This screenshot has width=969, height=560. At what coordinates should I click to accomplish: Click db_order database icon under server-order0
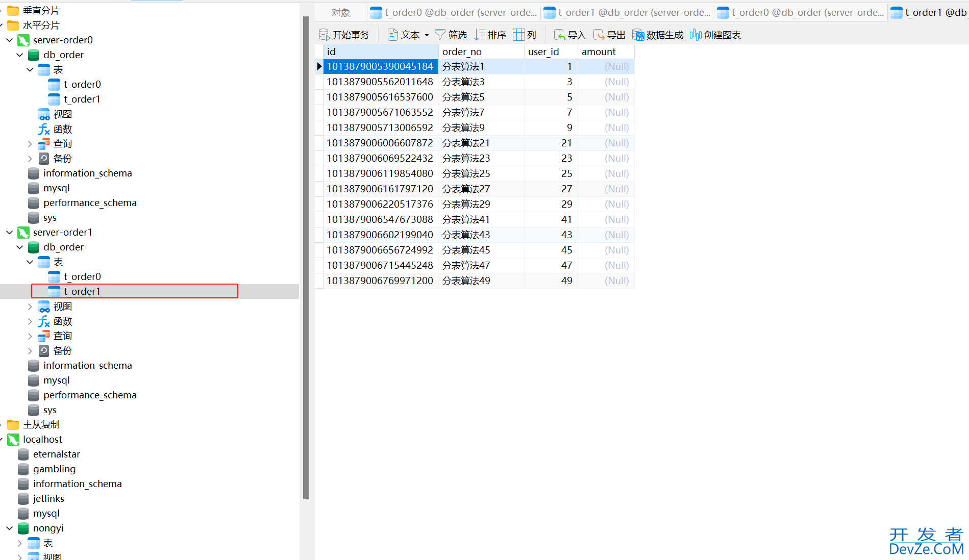pyautogui.click(x=34, y=55)
